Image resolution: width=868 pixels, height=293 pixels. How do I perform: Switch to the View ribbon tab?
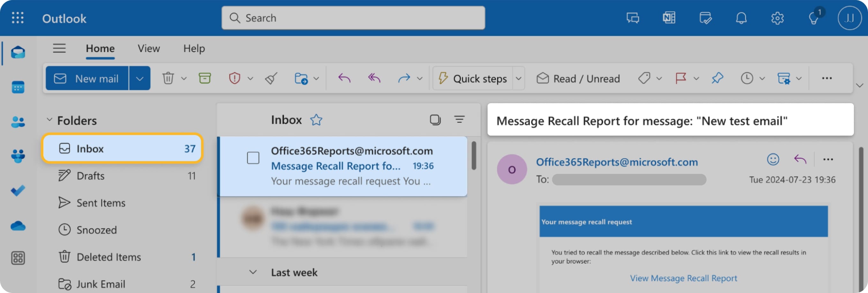pos(148,48)
